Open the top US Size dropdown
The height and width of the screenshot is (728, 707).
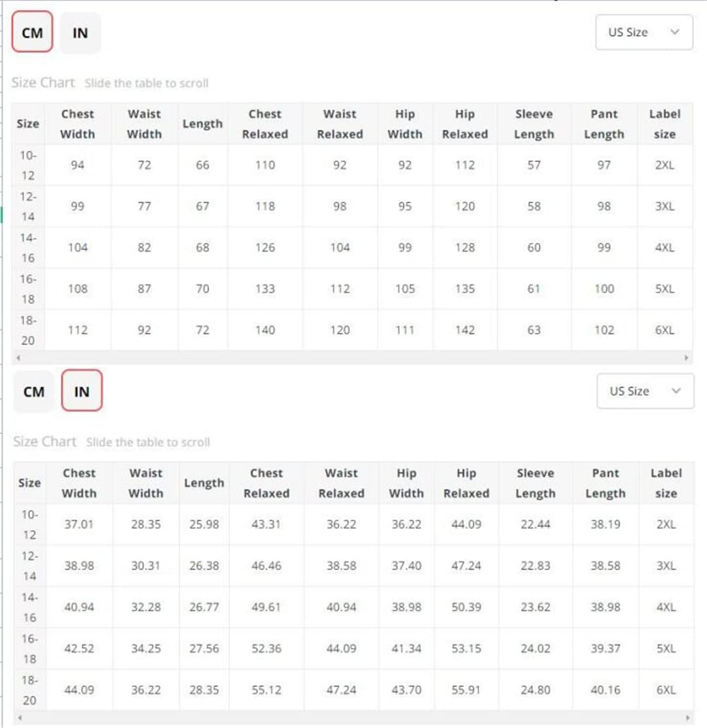click(x=644, y=32)
